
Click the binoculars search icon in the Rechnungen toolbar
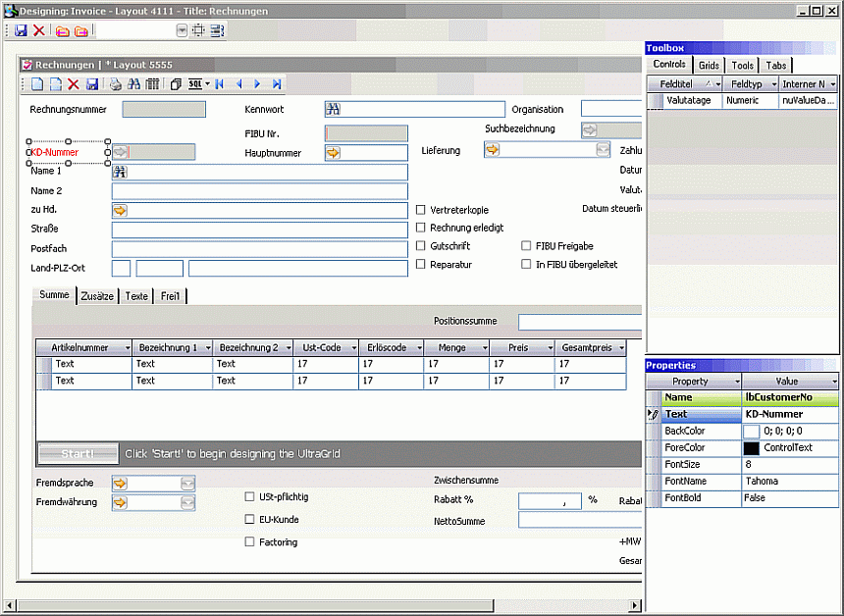134,84
